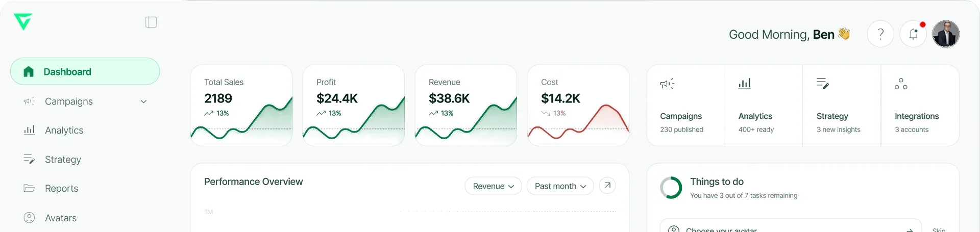The image size is (980, 232).
Task: Open the notifications bell
Action: [x=913, y=34]
